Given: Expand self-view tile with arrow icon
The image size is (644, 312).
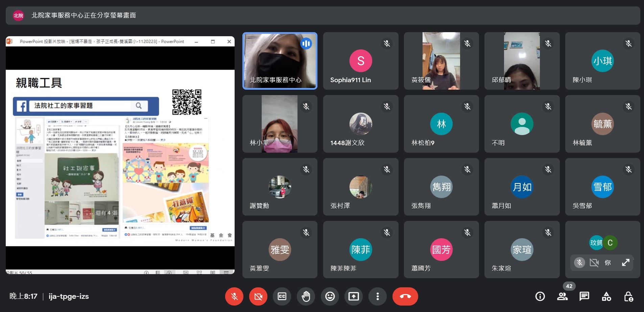Looking at the screenshot, I should [x=625, y=263].
